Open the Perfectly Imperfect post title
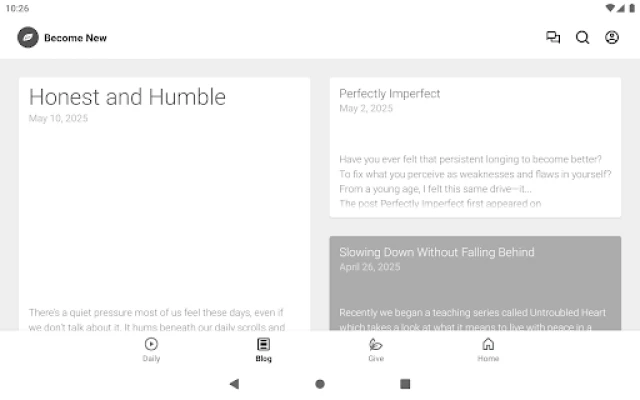 [389, 94]
